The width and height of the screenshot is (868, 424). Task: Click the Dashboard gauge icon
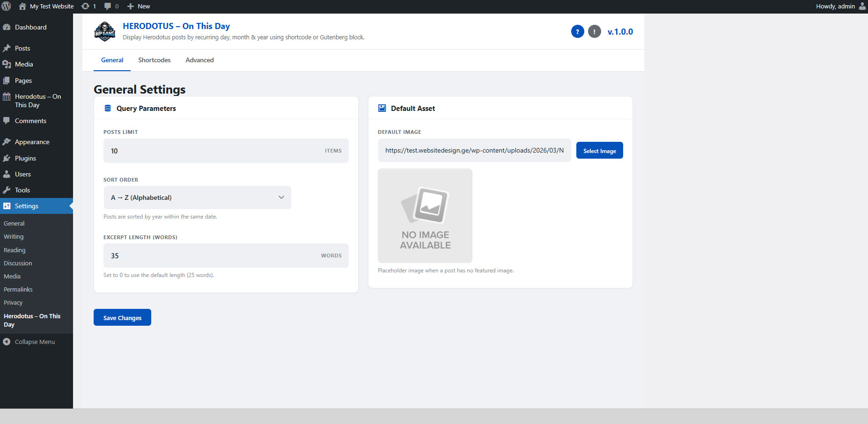coord(7,27)
